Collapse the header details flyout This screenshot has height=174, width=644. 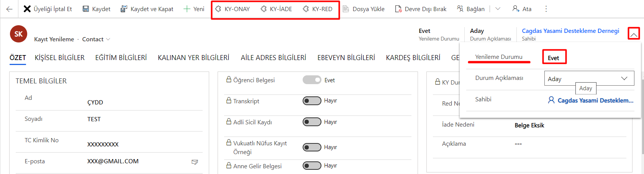(634, 34)
